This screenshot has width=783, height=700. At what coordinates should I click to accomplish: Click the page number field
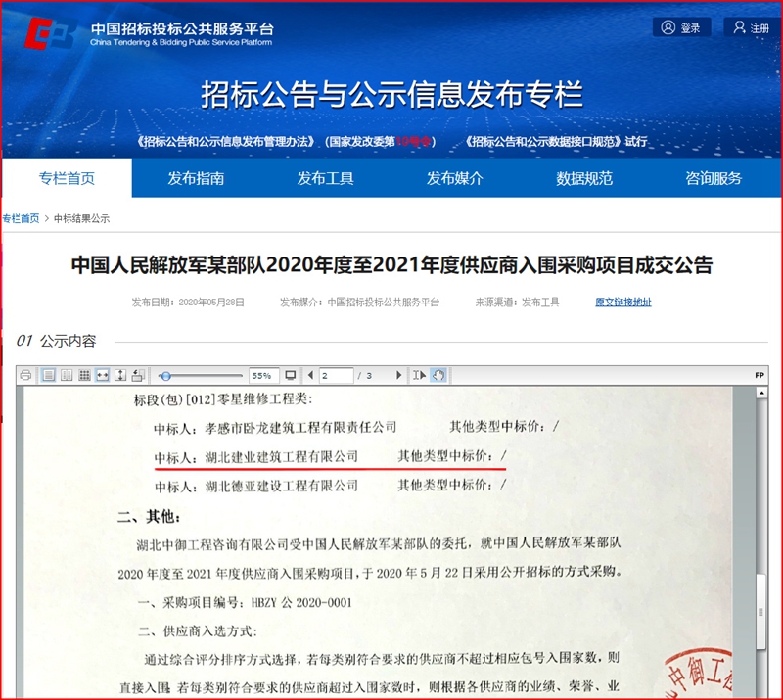(336, 376)
